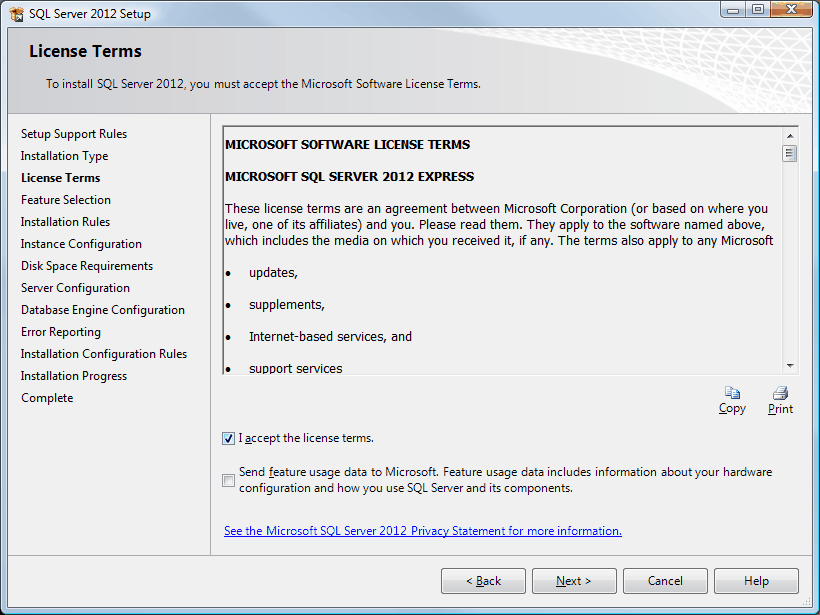Open the SQL Server 2012 Privacy Statement link
The width and height of the screenshot is (820, 615).
[x=423, y=531]
